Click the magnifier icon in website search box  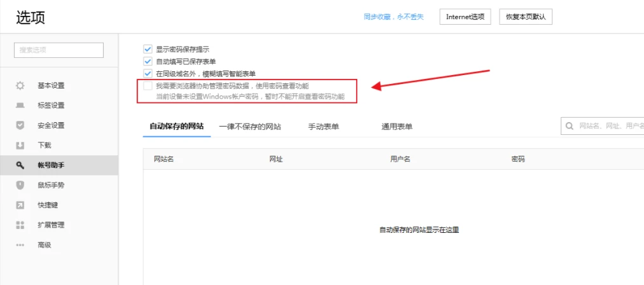pos(570,126)
